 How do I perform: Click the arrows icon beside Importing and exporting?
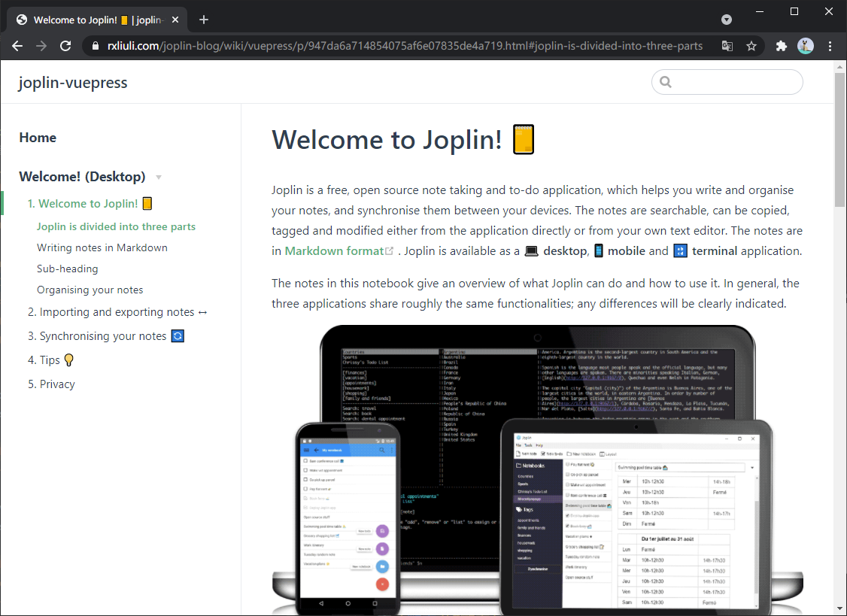tap(202, 313)
